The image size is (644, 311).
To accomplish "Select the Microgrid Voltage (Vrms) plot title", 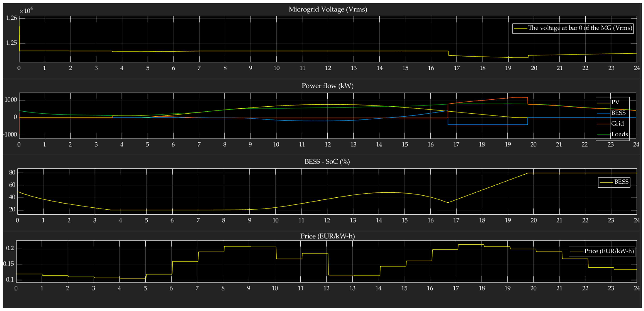I will (x=328, y=9).
